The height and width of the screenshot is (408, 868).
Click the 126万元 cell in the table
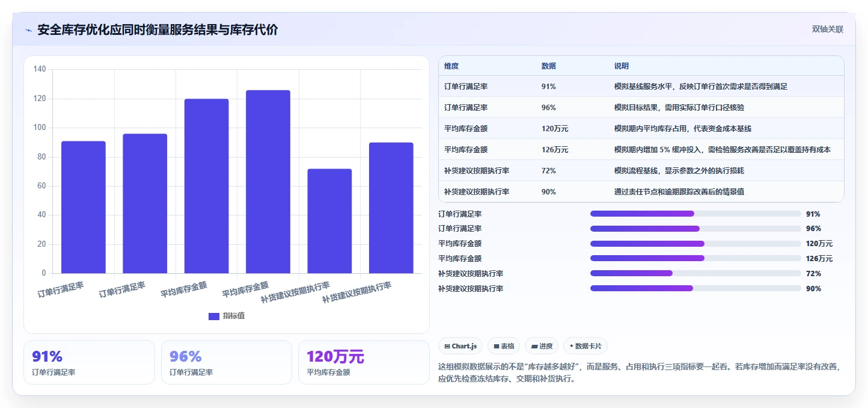point(555,150)
